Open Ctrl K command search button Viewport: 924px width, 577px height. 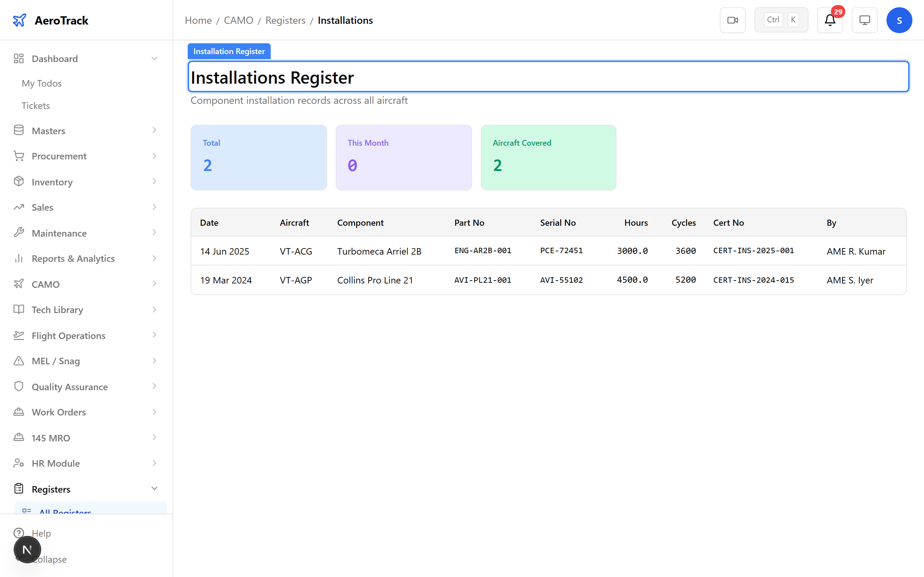[781, 20]
